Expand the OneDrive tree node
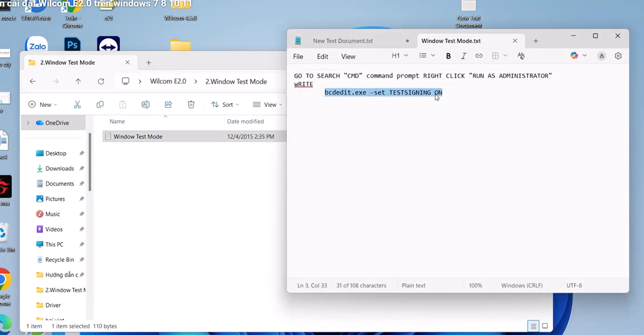Viewport: 644px width, 335px height. click(x=28, y=123)
